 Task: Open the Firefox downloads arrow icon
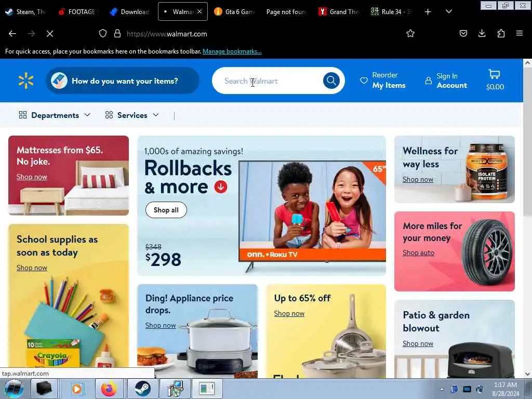(482, 33)
